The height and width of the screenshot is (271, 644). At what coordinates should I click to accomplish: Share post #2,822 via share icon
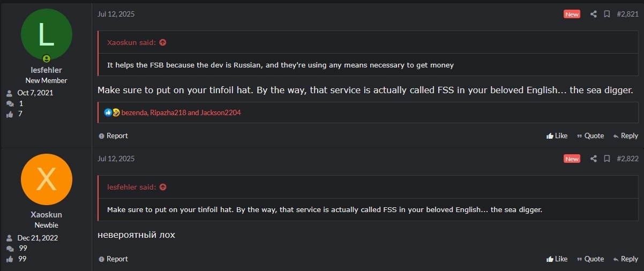click(x=593, y=159)
